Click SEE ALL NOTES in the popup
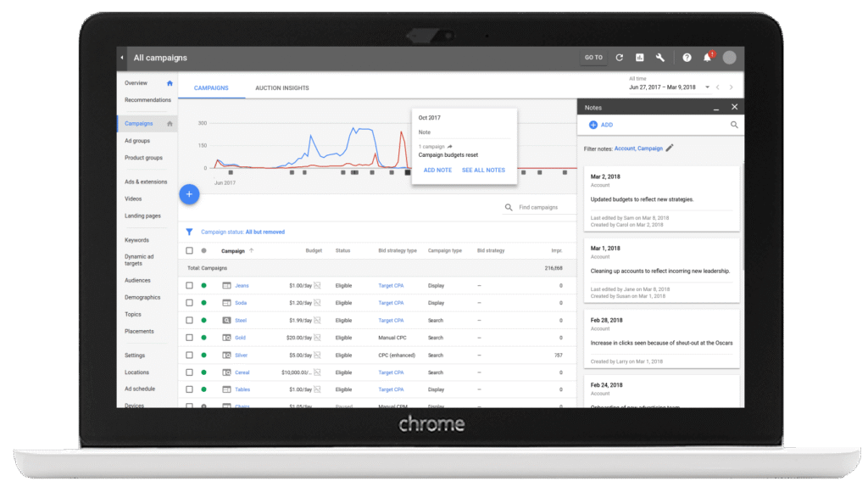 pos(483,170)
